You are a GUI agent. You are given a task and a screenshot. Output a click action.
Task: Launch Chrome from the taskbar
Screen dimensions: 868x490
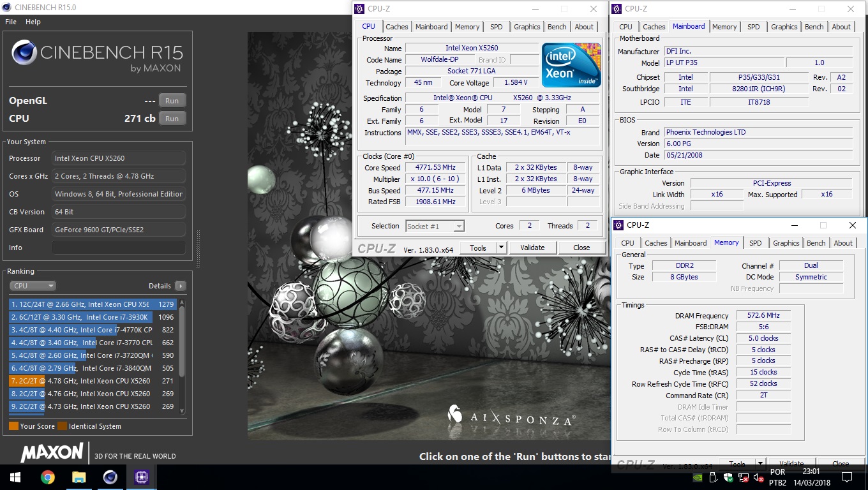pos(47,477)
